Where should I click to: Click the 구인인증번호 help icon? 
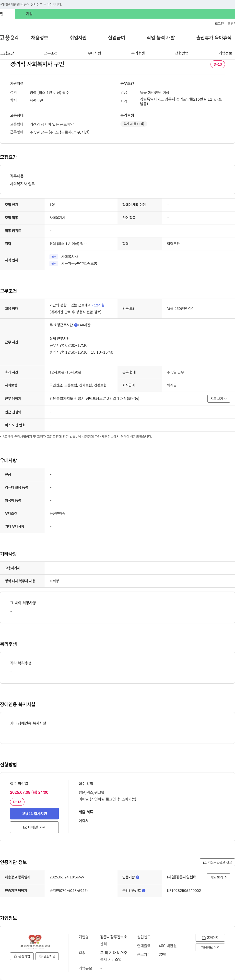[144, 891]
